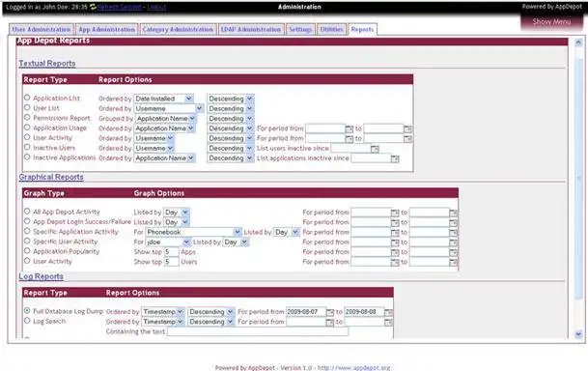Open calendar for Application Popularity end date

[453, 252]
